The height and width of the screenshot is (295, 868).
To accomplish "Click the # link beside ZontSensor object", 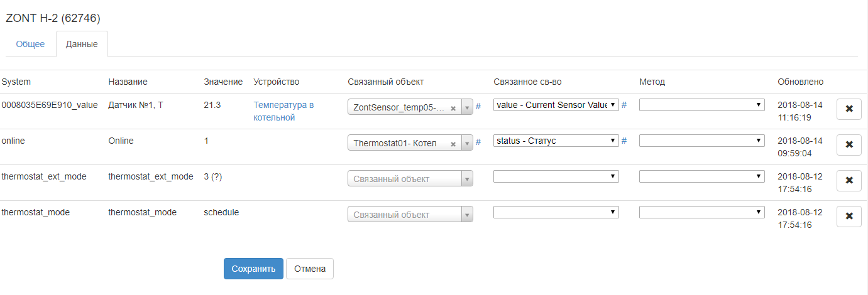I will click(478, 106).
